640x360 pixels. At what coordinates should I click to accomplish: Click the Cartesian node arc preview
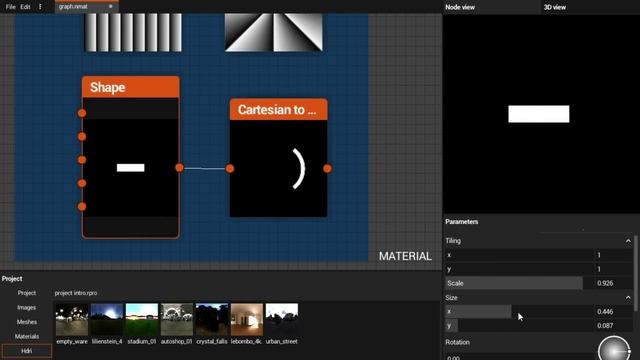coord(278,168)
